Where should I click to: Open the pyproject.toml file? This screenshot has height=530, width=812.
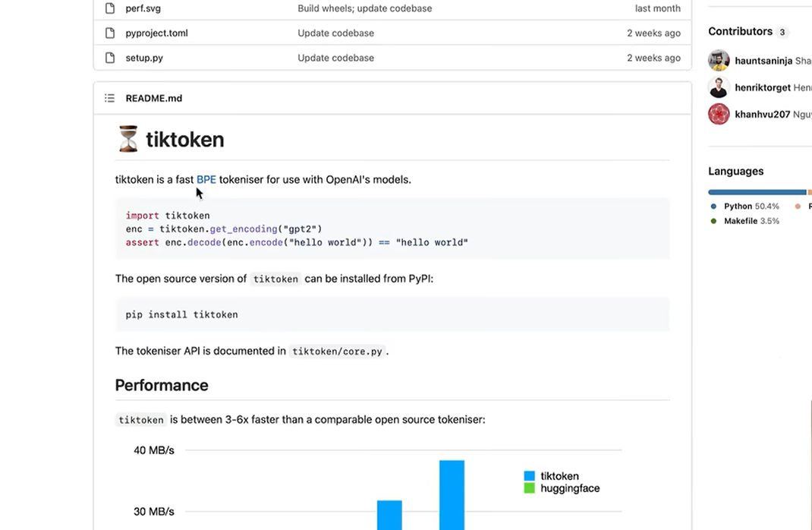click(x=156, y=33)
